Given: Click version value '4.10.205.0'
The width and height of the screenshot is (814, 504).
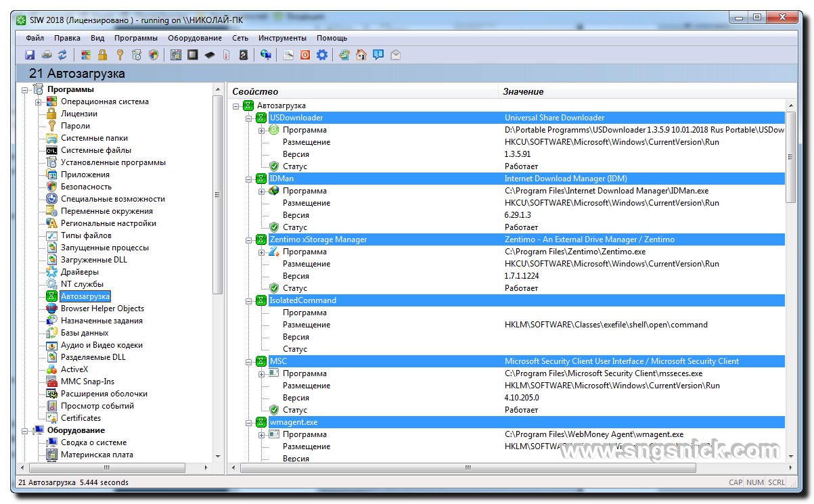Looking at the screenshot, I should tap(522, 398).
